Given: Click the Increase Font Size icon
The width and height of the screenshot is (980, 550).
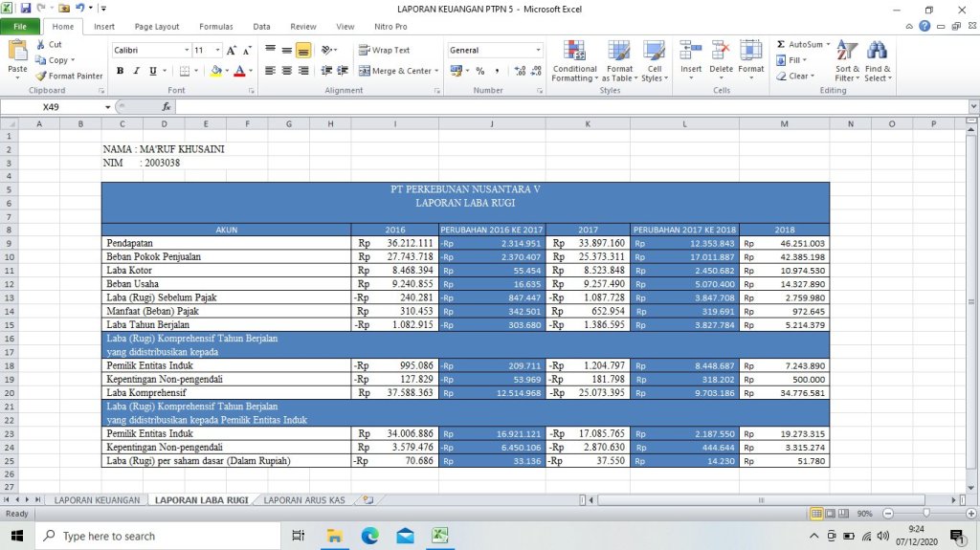Looking at the screenshot, I should point(232,50).
